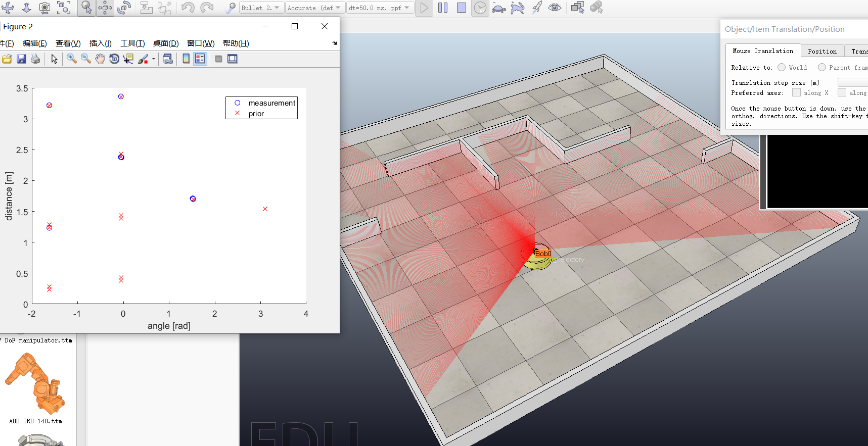
Task: Stop the simulation
Action: (461, 8)
